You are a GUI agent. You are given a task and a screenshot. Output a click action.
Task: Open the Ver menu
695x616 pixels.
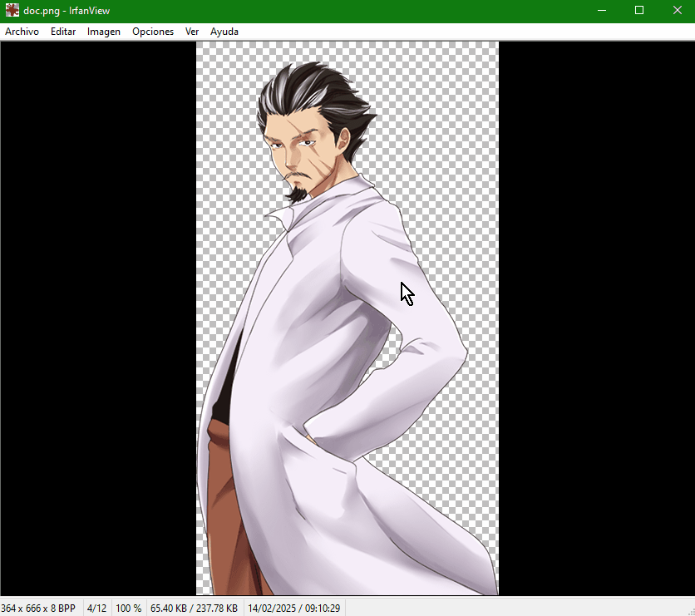192,32
